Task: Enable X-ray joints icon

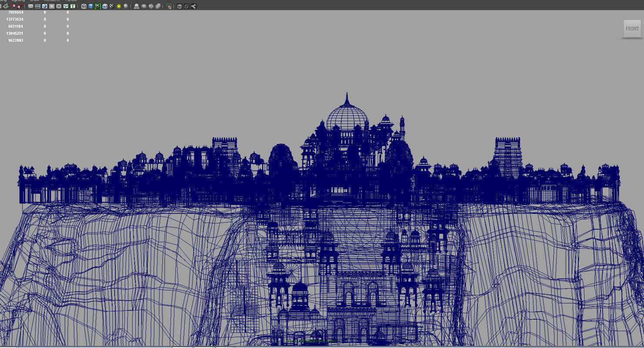Action: coord(194,6)
